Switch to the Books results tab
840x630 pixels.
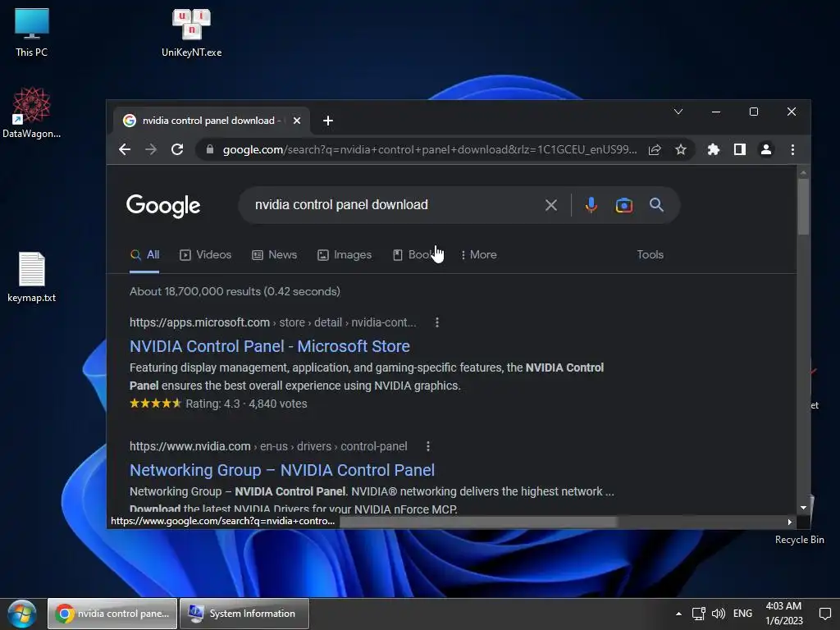pyautogui.click(x=415, y=255)
